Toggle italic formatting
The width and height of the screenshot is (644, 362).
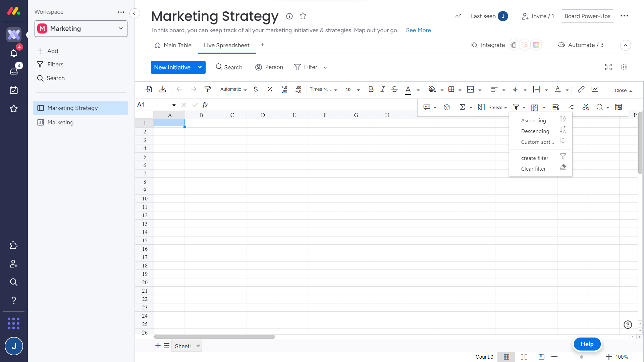pos(382,89)
